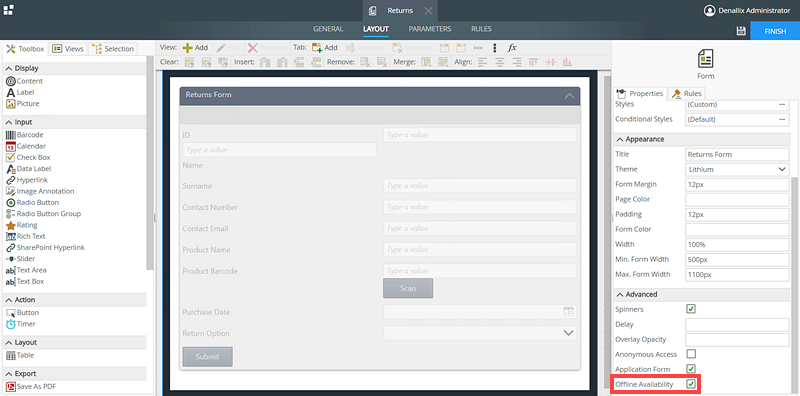The image size is (800, 396).
Task: Select Save As PDF control
Action: tap(31, 386)
